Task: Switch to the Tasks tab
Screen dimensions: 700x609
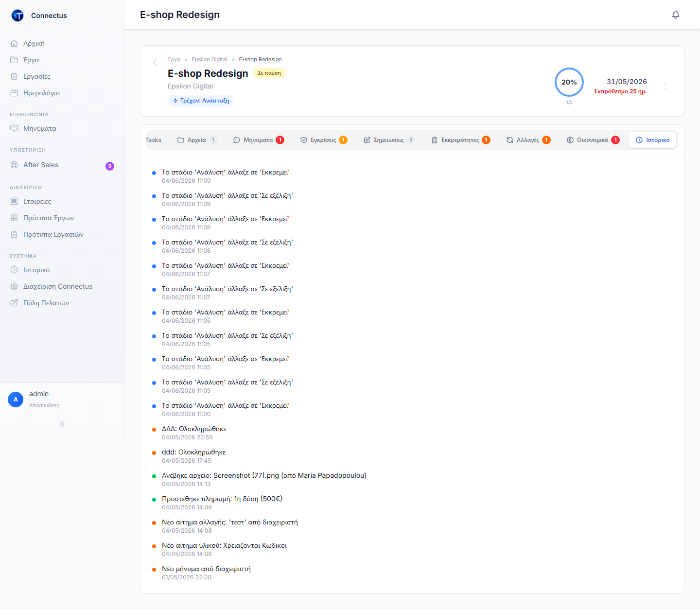Action: pos(154,140)
